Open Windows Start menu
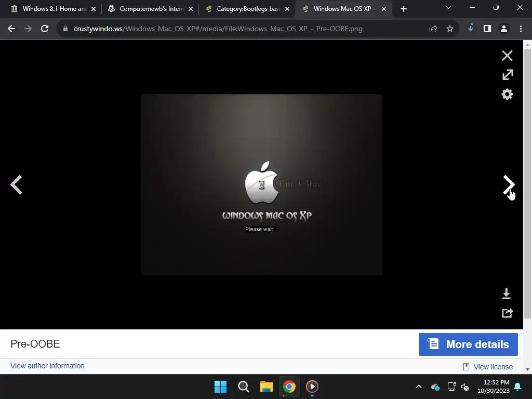Viewport: 532px width, 399px height. click(x=220, y=387)
